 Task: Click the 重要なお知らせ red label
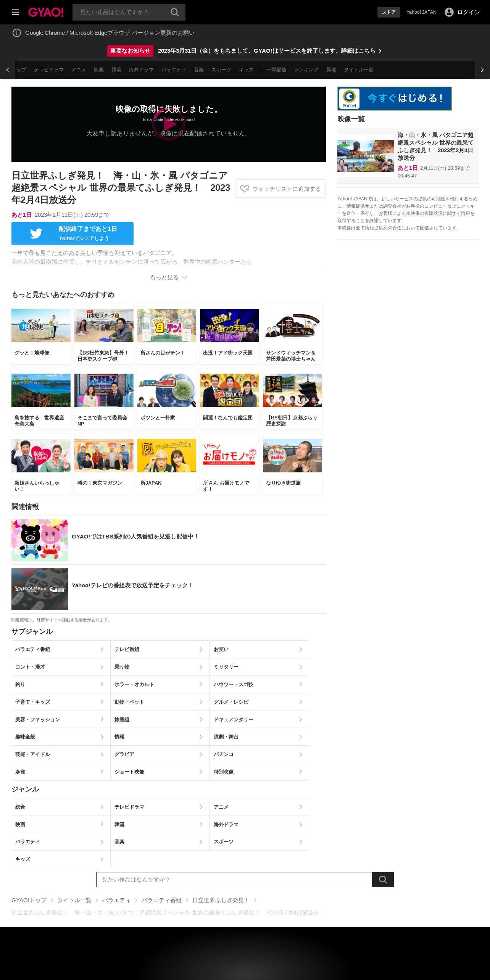click(x=130, y=51)
